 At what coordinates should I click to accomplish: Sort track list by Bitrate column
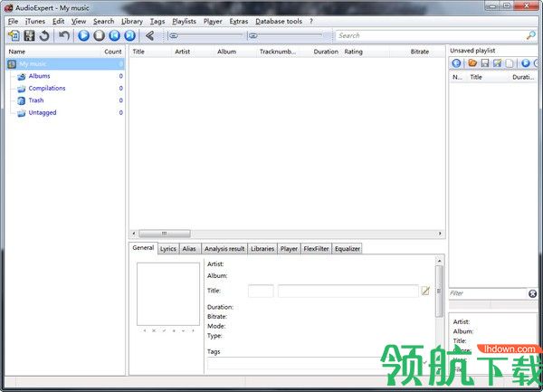click(420, 52)
